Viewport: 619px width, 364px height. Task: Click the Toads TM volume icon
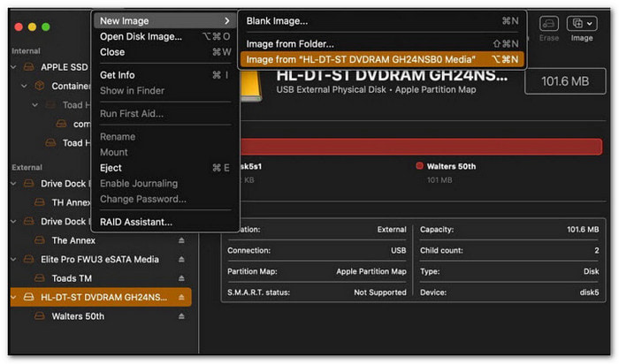(40, 278)
